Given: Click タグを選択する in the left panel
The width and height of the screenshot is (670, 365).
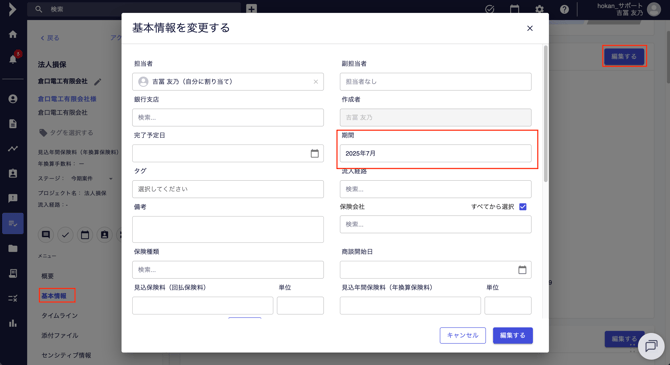Looking at the screenshot, I should [66, 132].
